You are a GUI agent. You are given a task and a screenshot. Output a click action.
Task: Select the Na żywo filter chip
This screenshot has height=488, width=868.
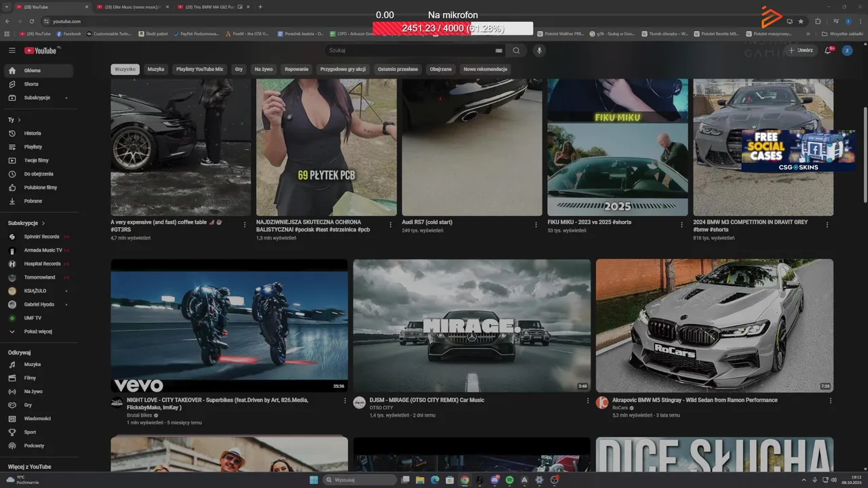click(x=264, y=69)
